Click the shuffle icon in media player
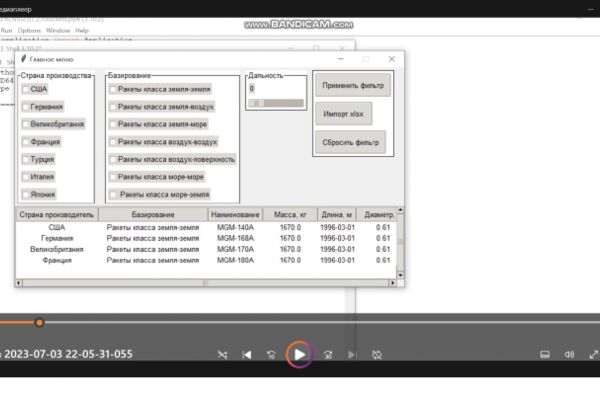The height and width of the screenshot is (400, 600). click(x=222, y=355)
